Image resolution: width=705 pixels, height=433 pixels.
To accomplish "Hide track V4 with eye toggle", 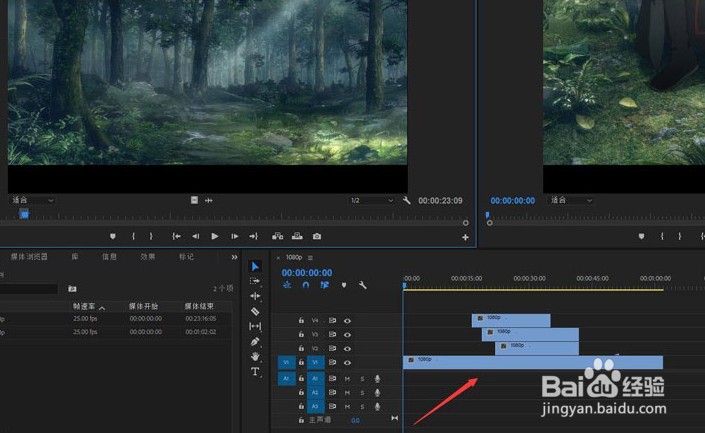I will pos(347,320).
